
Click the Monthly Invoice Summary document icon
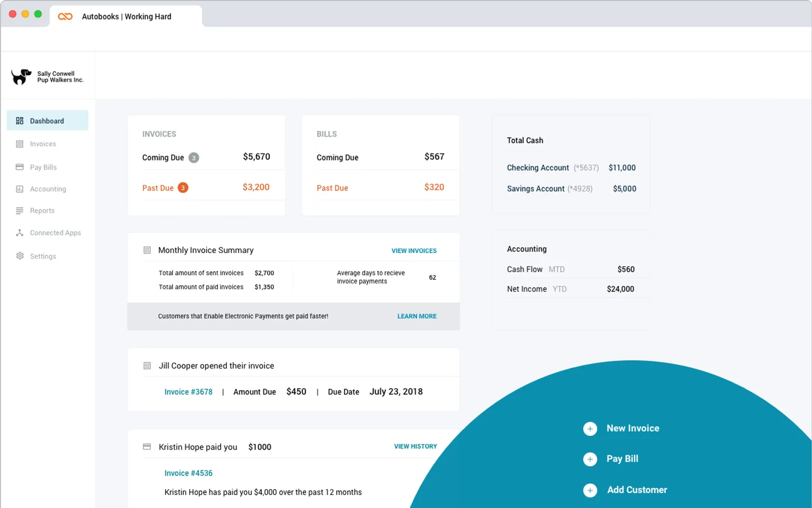coord(147,250)
